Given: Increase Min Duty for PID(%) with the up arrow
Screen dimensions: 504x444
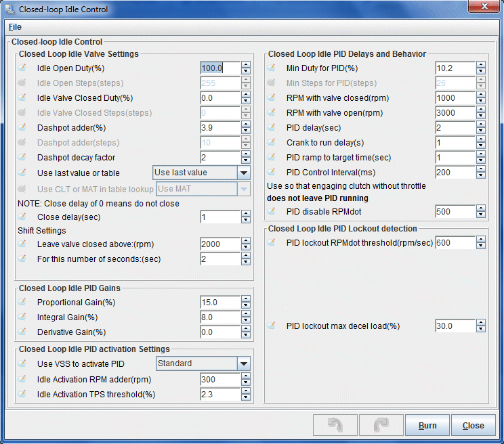Looking at the screenshot, I should pos(481,64).
